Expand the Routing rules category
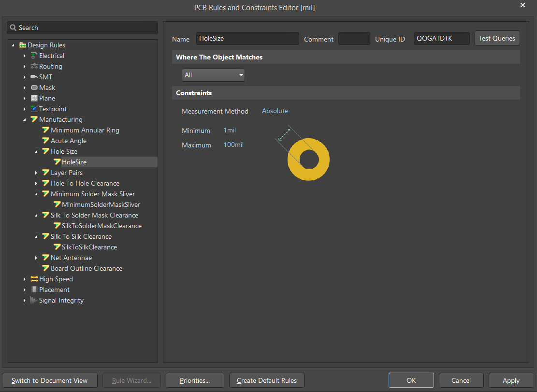This screenshot has width=537, height=392. pos(24,66)
